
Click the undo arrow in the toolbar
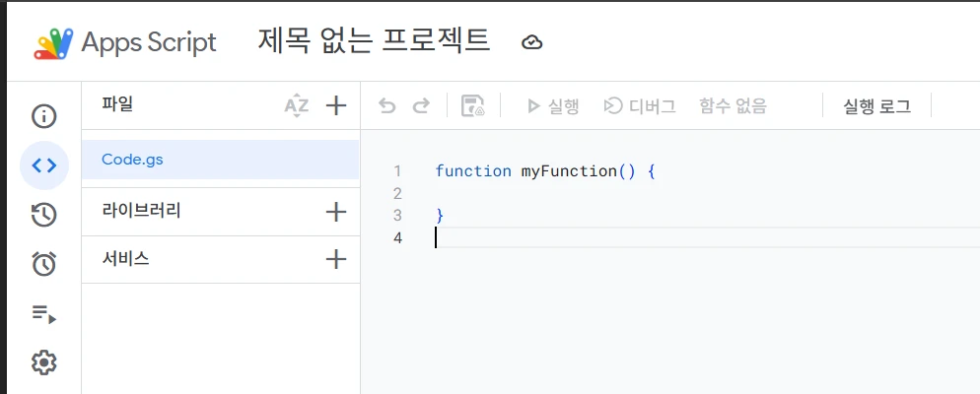tap(387, 105)
